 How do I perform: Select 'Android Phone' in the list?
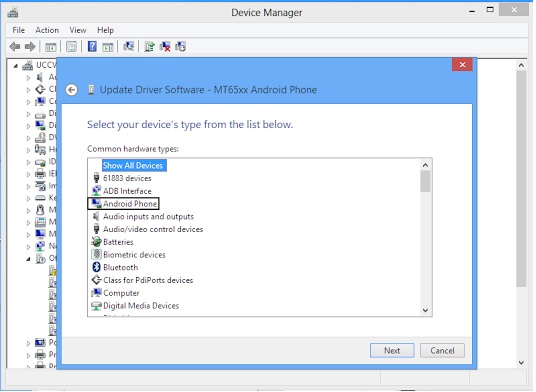pos(130,204)
